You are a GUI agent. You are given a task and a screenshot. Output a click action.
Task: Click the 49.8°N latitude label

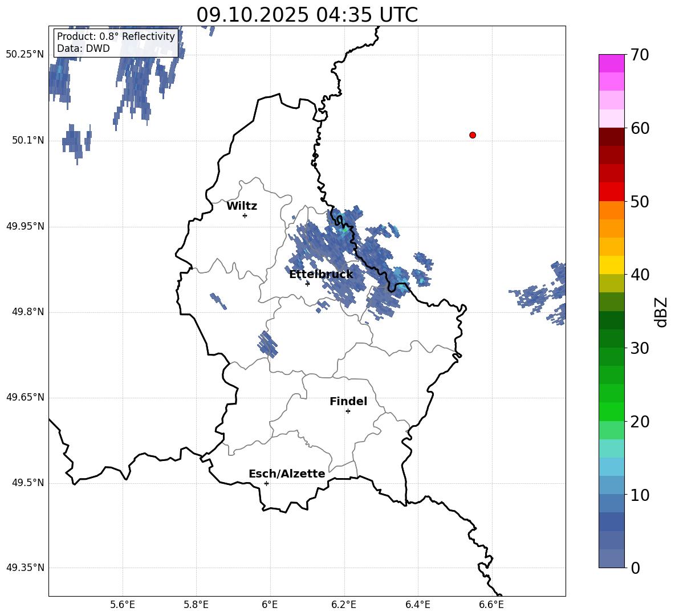(x=28, y=312)
